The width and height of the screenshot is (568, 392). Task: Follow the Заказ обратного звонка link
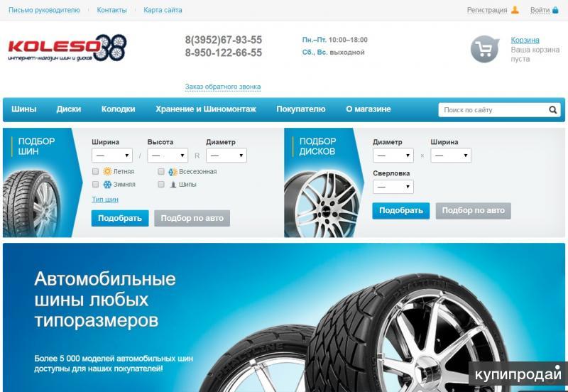point(223,87)
